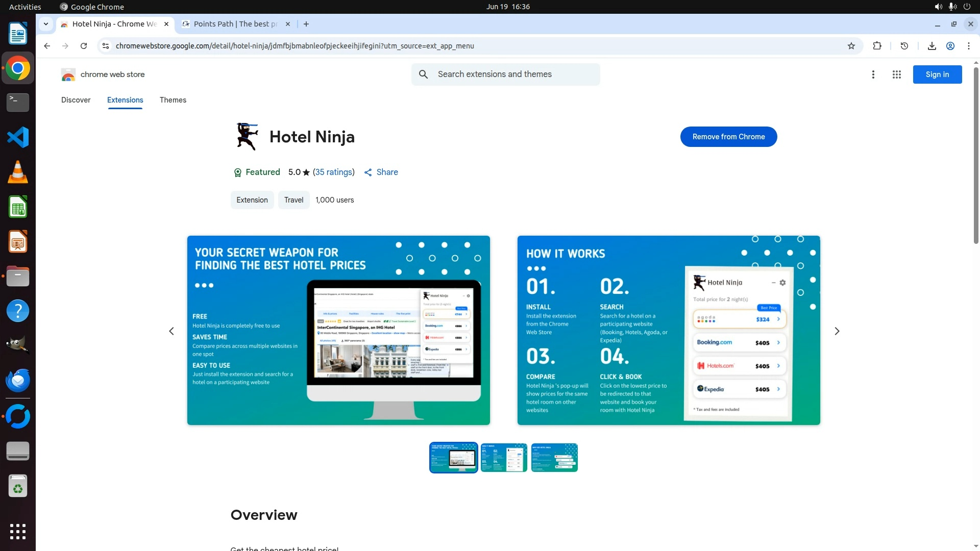Open the 35 ratings link

click(333, 172)
